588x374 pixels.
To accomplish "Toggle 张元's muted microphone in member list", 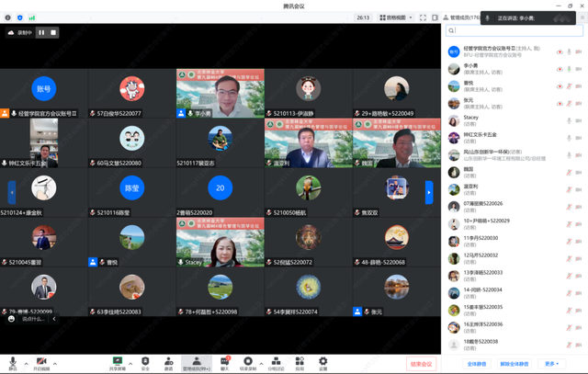I will click(569, 104).
